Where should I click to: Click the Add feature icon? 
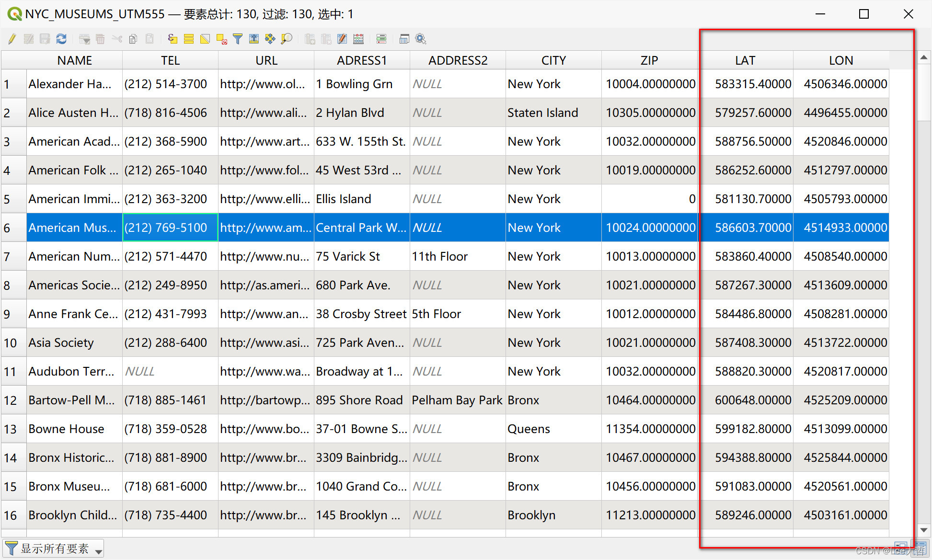coord(85,39)
